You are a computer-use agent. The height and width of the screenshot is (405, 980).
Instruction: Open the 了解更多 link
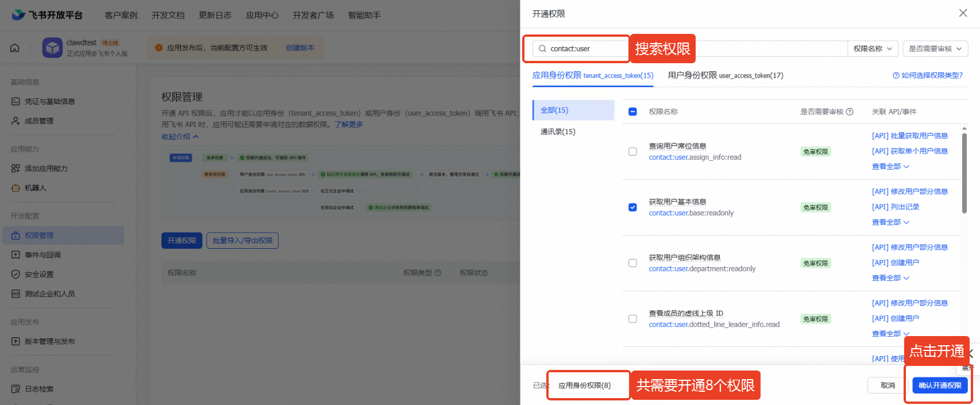coord(349,125)
